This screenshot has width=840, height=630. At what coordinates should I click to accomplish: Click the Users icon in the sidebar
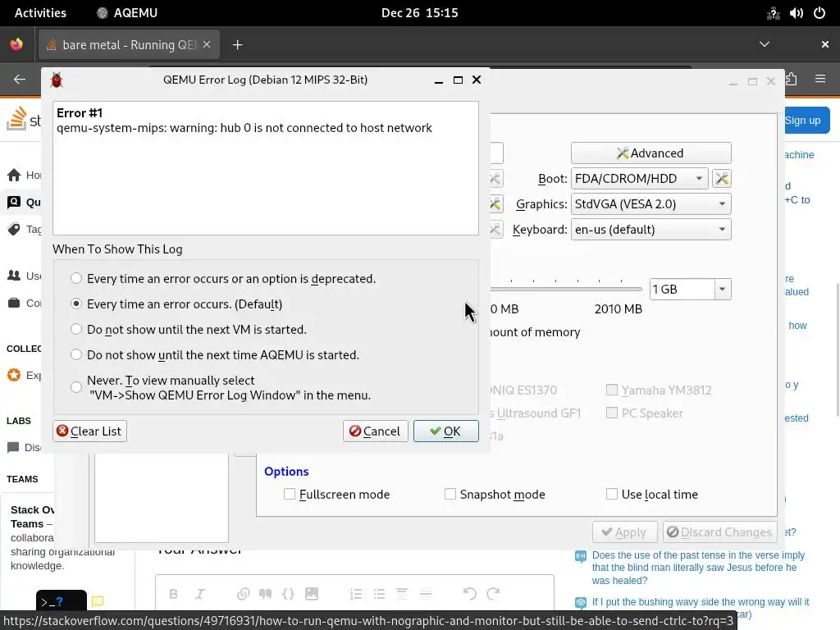click(14, 276)
